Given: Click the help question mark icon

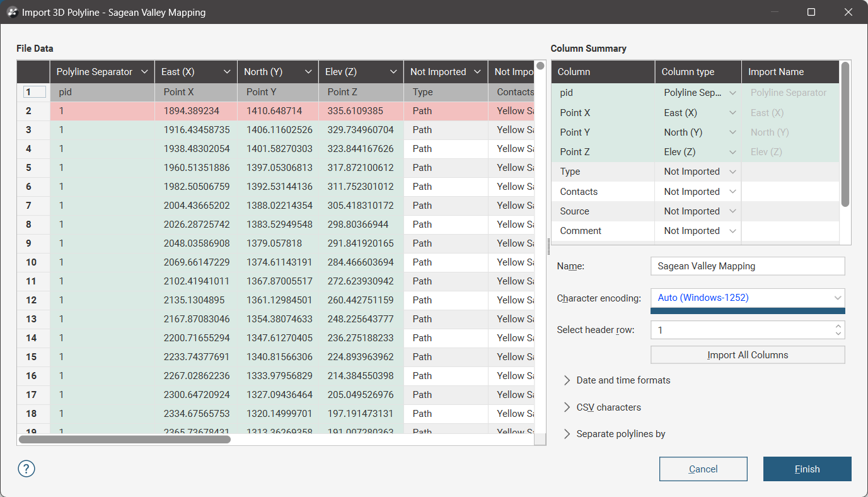Looking at the screenshot, I should (26, 469).
